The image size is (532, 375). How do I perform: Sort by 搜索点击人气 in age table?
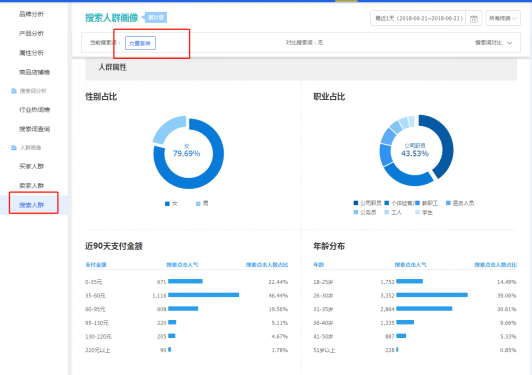pos(411,265)
